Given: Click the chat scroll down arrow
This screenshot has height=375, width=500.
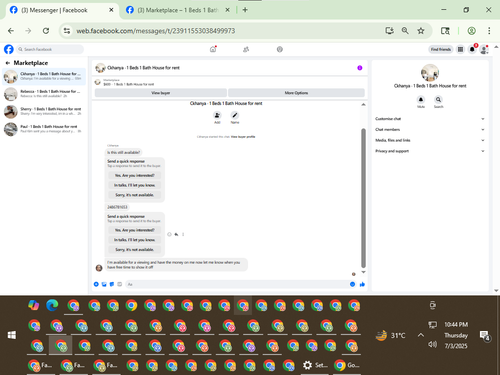Looking at the screenshot, I should point(363,272).
